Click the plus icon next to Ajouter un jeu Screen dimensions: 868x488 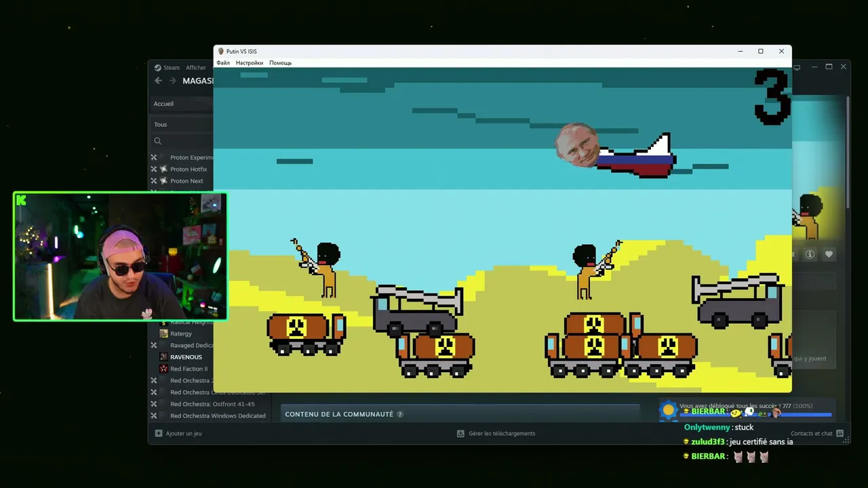pos(159,433)
